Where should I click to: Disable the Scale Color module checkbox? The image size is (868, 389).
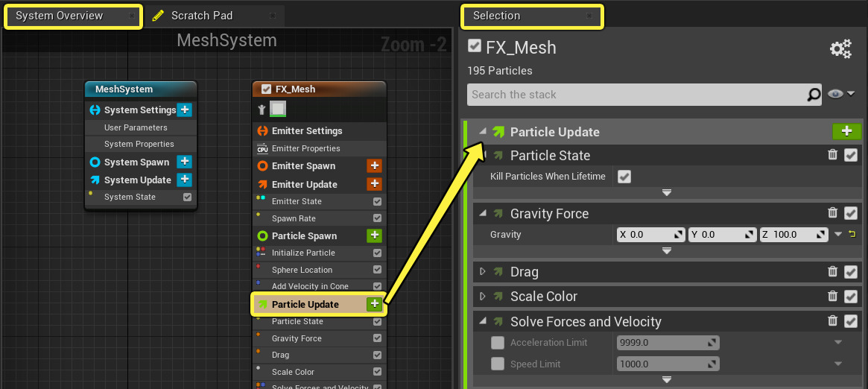[851, 297]
